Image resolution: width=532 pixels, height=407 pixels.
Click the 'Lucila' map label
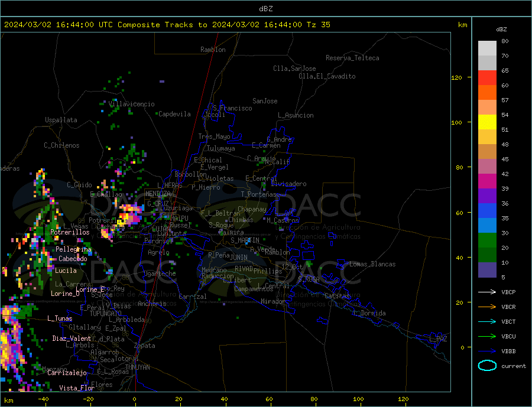tap(66, 271)
